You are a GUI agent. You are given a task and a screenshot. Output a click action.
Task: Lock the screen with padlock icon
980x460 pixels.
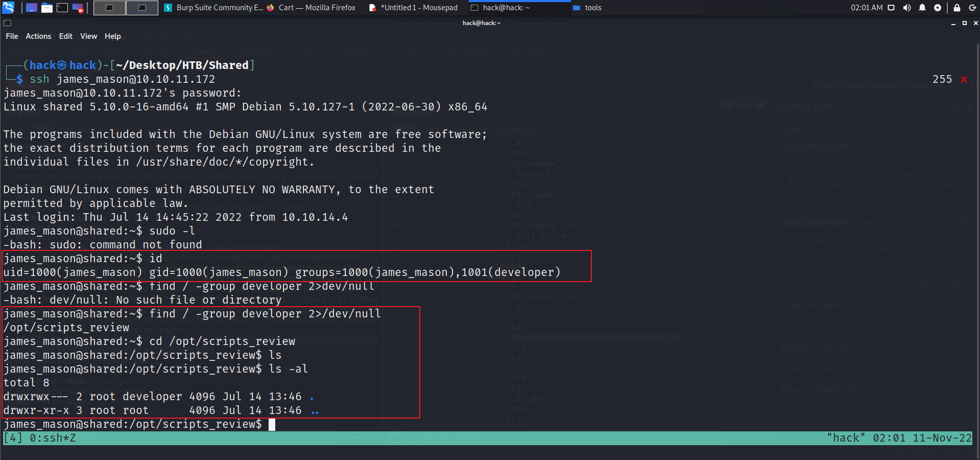[x=957, y=8]
